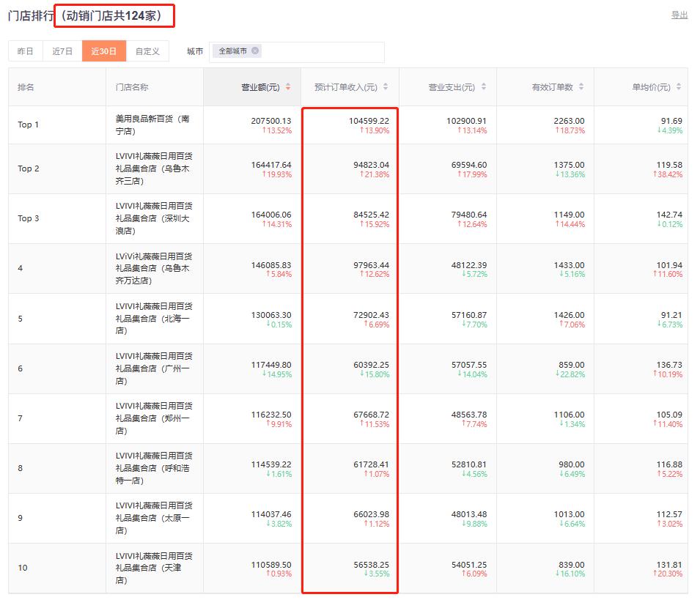Select store name ending 广州一店
The width and height of the screenshot is (700, 608).
(154, 368)
